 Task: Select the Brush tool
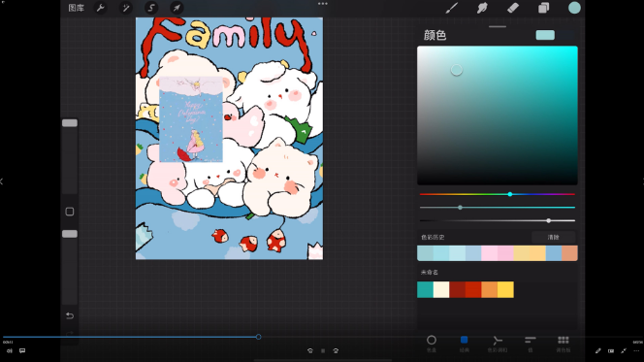[452, 8]
